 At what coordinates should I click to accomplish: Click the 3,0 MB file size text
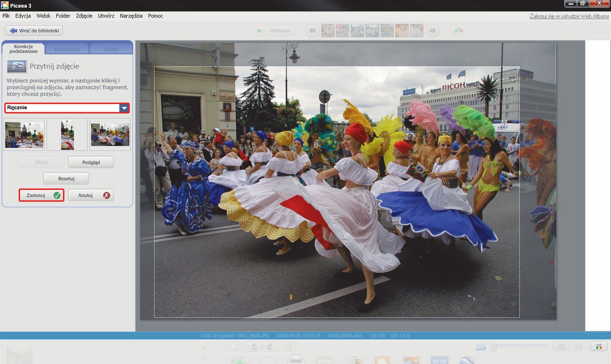[378, 335]
